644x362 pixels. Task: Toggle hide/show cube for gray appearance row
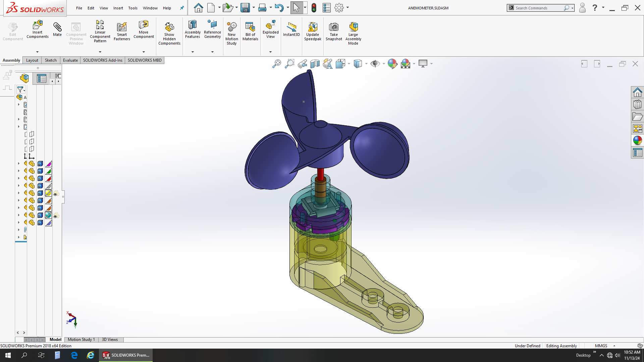click(x=40, y=186)
